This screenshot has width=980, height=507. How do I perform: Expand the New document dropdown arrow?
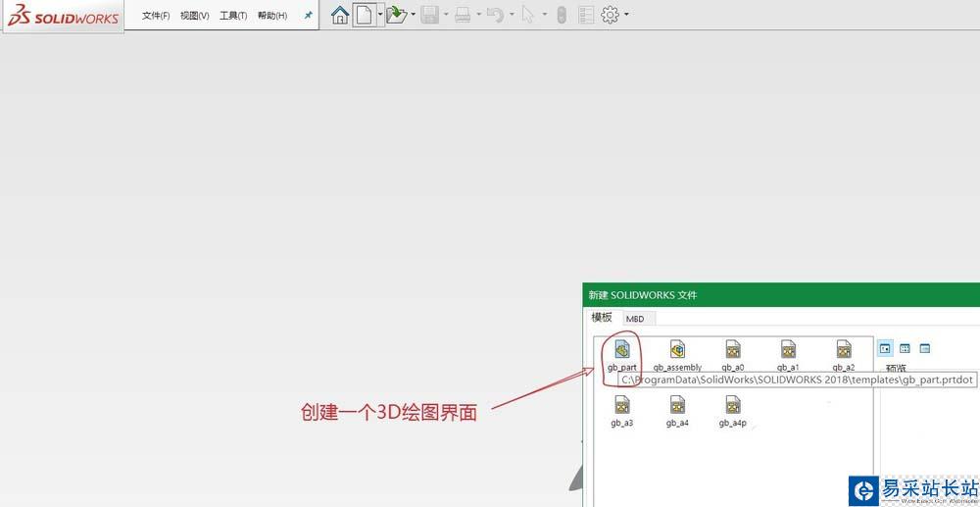pyautogui.click(x=380, y=15)
